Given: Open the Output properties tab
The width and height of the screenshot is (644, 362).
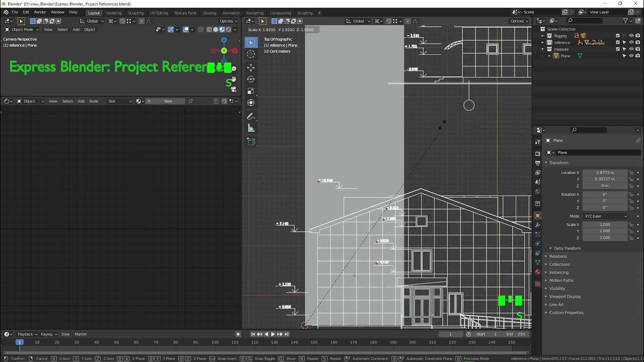Looking at the screenshot, I should coord(538,163).
